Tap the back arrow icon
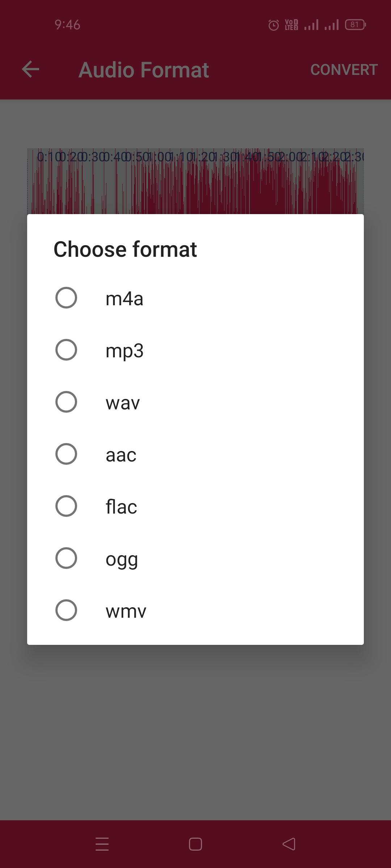This screenshot has height=868, width=391. click(30, 69)
